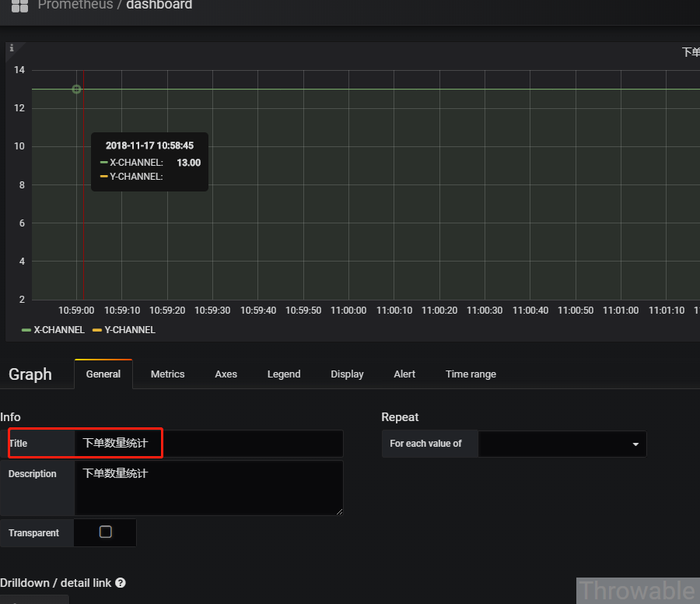Click inside the Description text area
The image size is (700, 604).
coord(208,487)
